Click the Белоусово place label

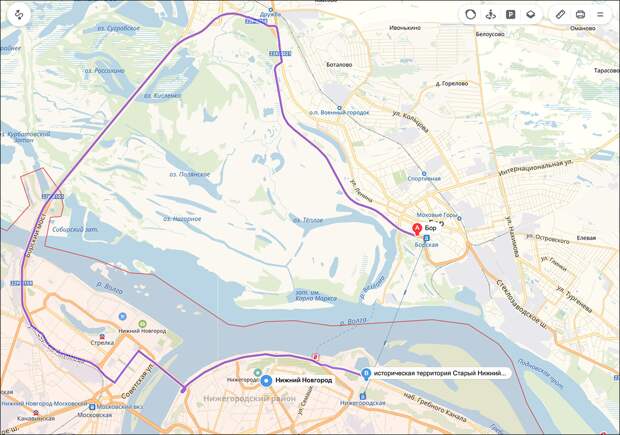pyautogui.click(x=490, y=34)
